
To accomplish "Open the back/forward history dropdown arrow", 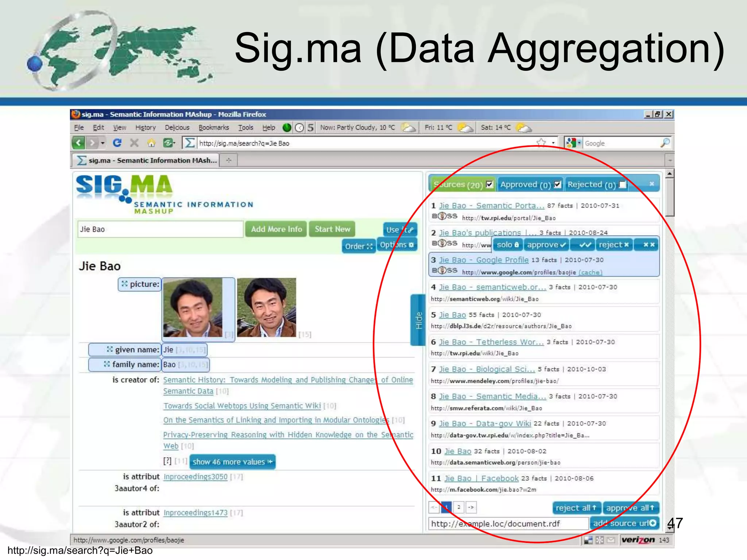I will [102, 143].
